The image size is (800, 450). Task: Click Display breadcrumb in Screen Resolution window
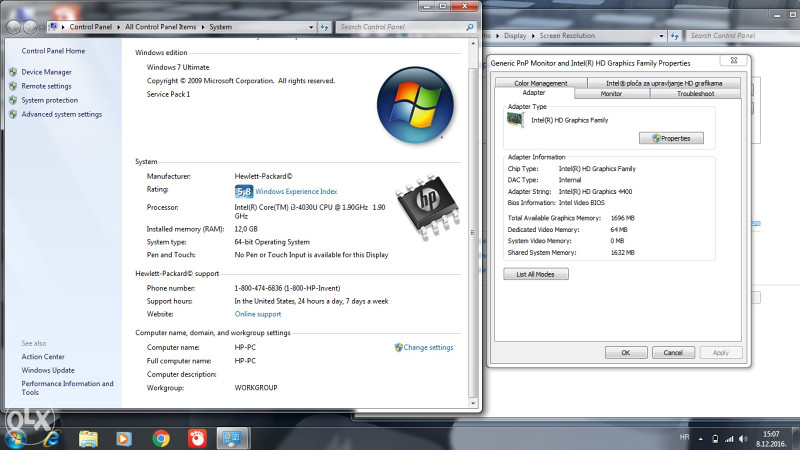click(515, 36)
